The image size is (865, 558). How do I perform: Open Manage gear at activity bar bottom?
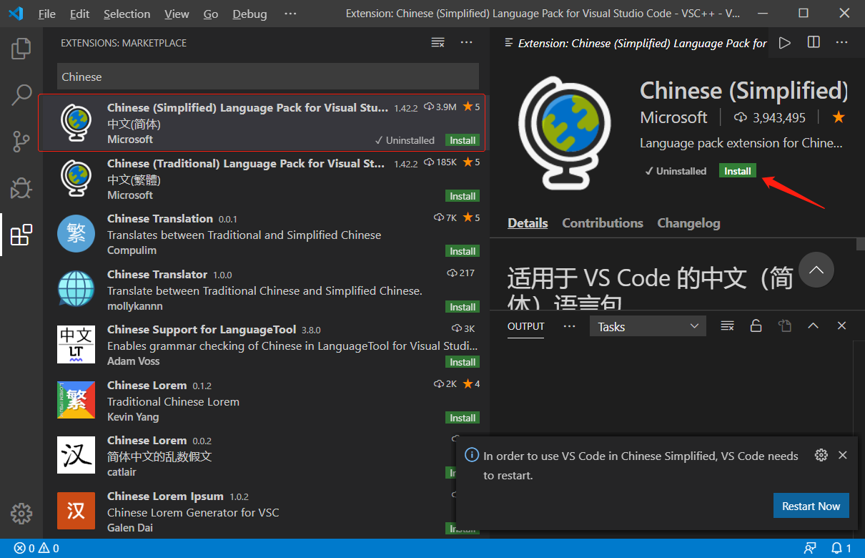(22, 514)
